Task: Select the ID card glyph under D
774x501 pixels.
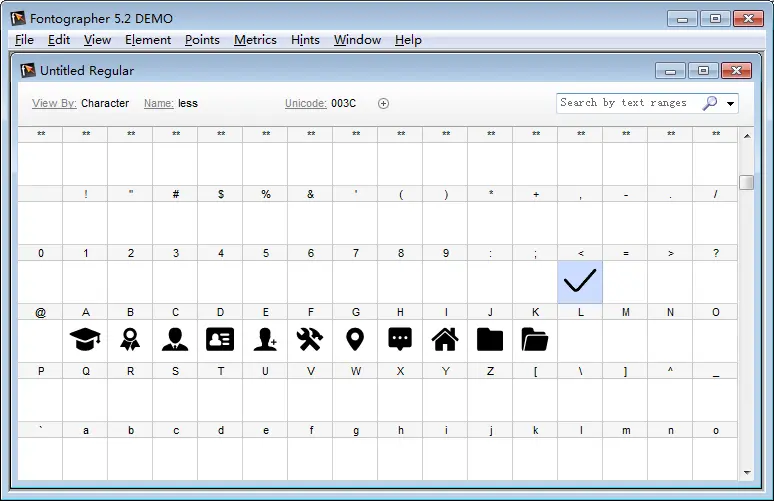Action: pos(220,340)
